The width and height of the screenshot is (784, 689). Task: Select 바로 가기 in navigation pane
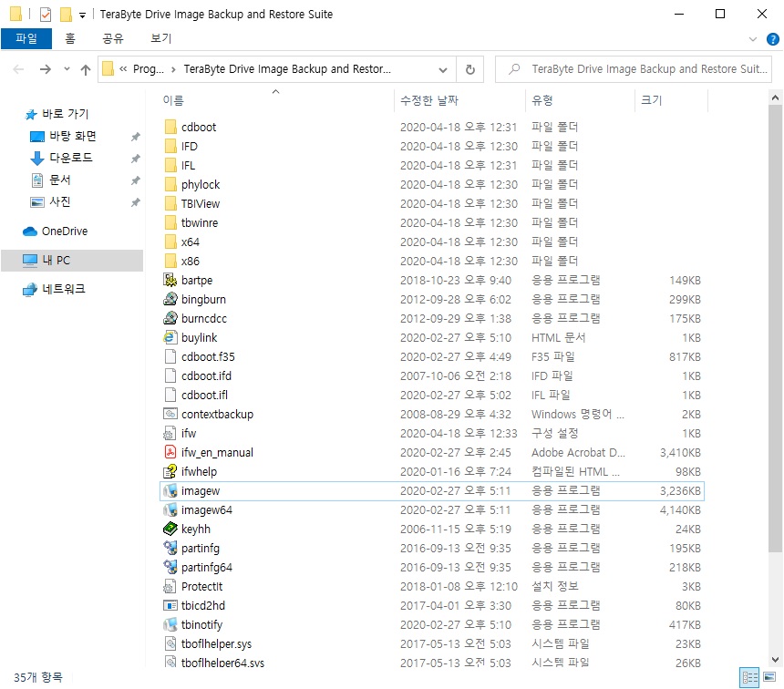pos(65,114)
